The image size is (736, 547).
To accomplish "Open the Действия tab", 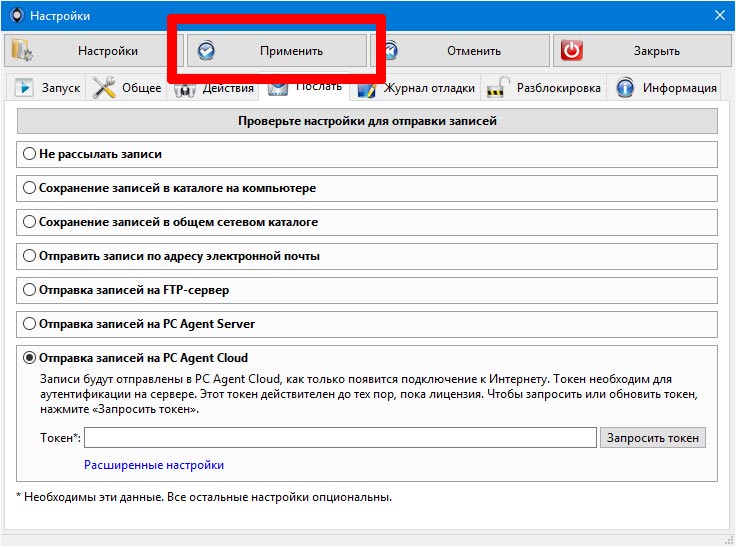I will [214, 89].
